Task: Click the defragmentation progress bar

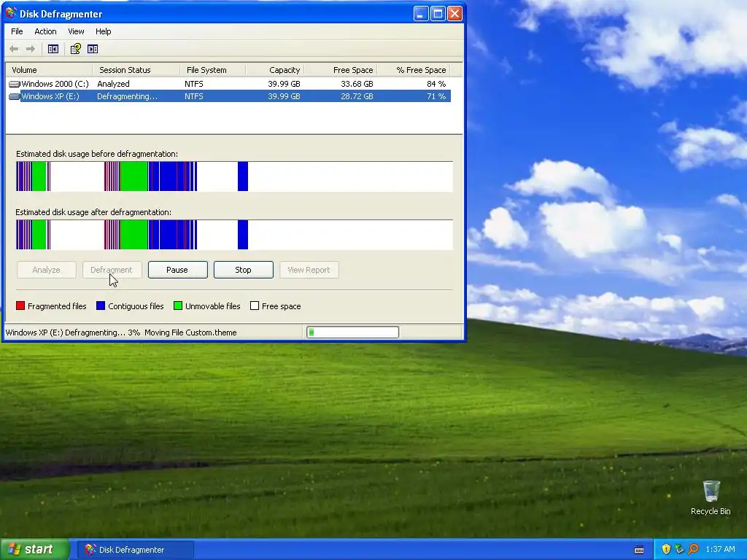Action: coord(352,332)
